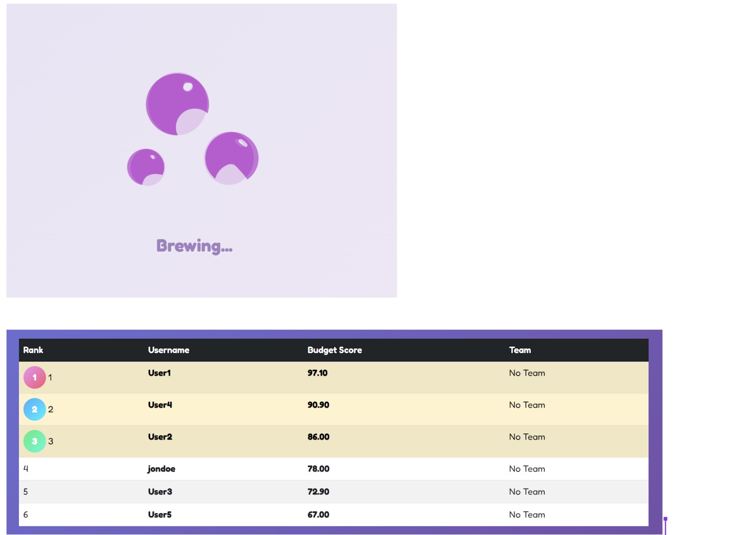The width and height of the screenshot is (756, 535).
Task: Click the purple marker at table corner
Action: 665,520
